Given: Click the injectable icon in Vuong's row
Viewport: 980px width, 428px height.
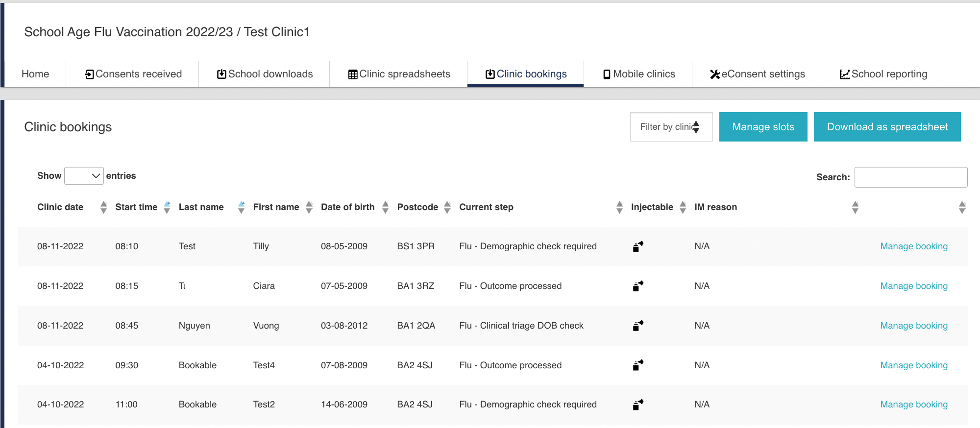Looking at the screenshot, I should click(637, 326).
